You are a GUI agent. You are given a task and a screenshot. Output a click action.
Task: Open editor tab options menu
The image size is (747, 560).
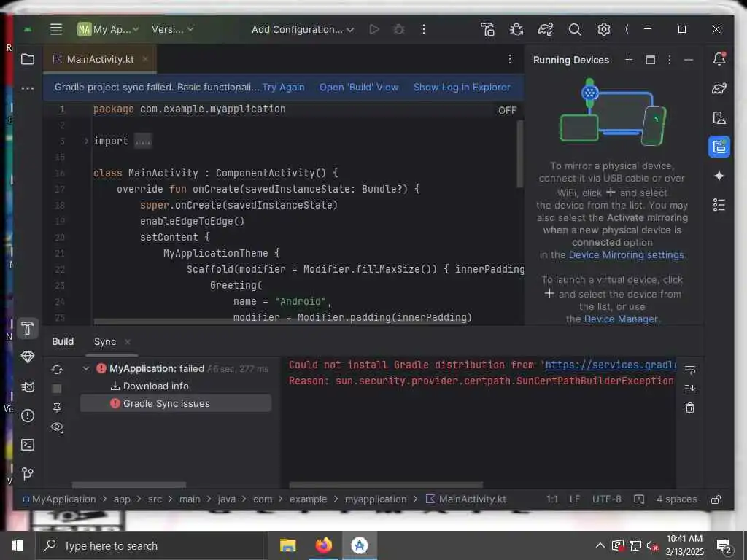coord(510,59)
